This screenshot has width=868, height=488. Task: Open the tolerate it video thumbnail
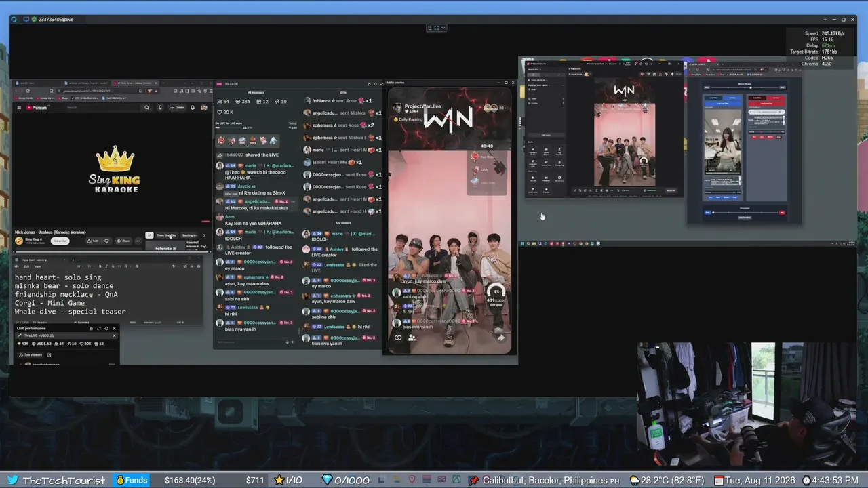pyautogui.click(x=165, y=246)
